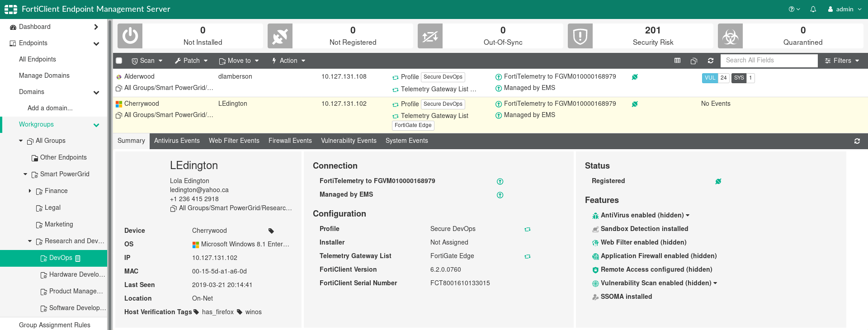Select the Hardware Development group
The width and height of the screenshot is (868, 330).
72,275
